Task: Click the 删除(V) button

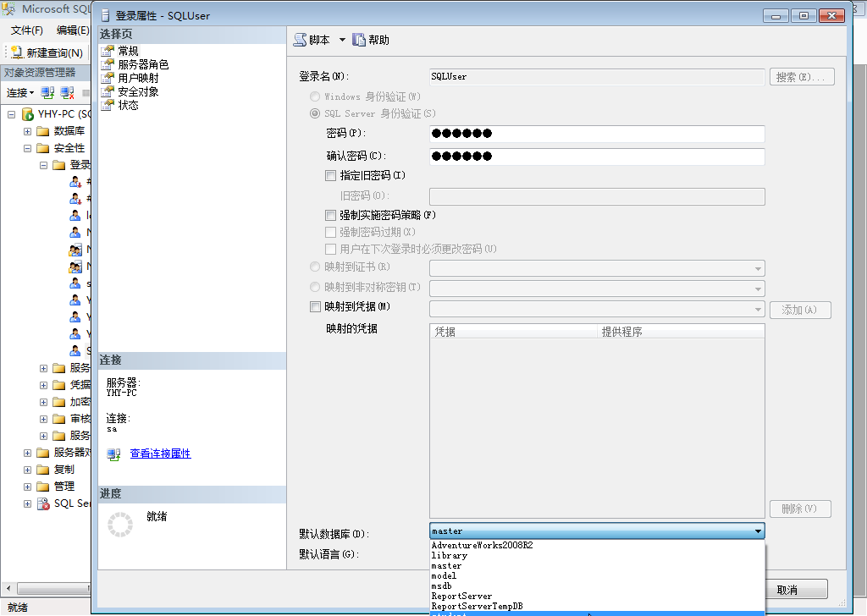Action: pyautogui.click(x=800, y=509)
